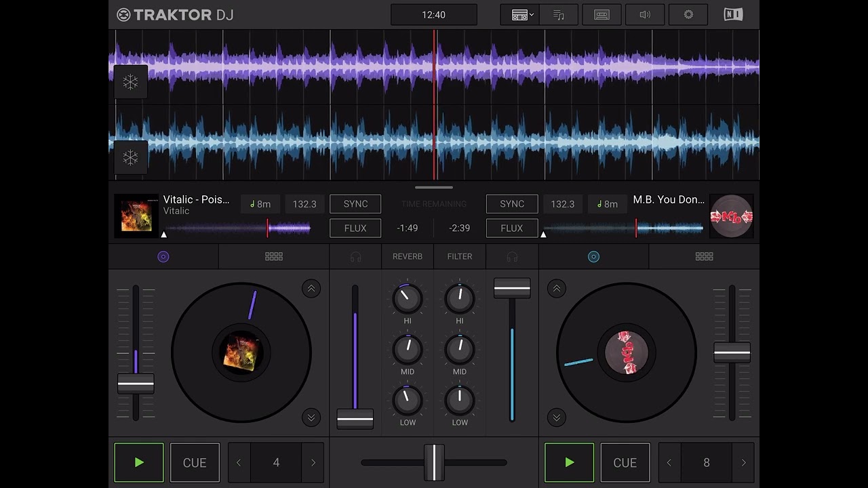Click the left channel LOW EQ knob

[408, 401]
